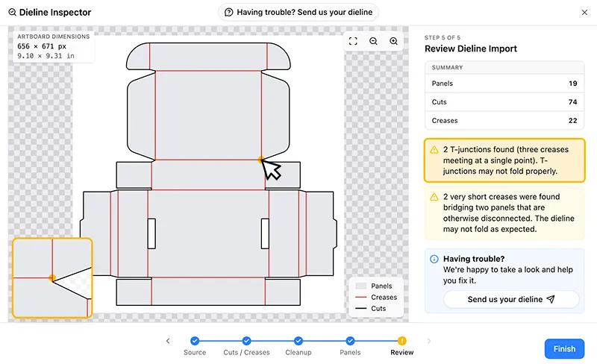Click the SUMMARY header
This screenshot has width=597, height=364.
tap(447, 67)
